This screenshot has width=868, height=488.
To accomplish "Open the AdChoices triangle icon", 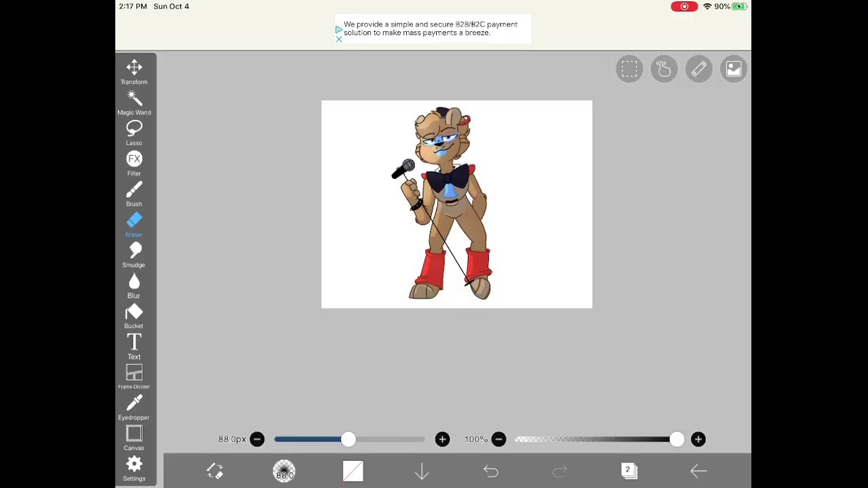I will [338, 30].
